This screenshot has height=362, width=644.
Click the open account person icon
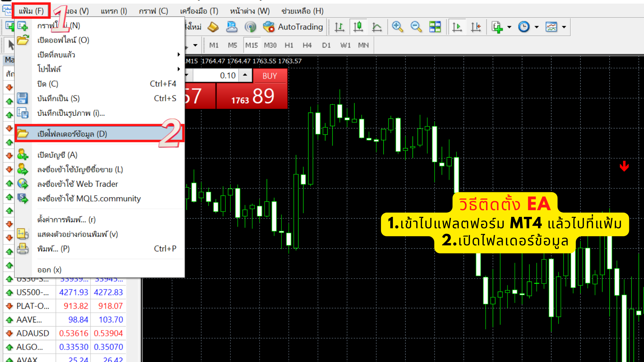tap(23, 155)
